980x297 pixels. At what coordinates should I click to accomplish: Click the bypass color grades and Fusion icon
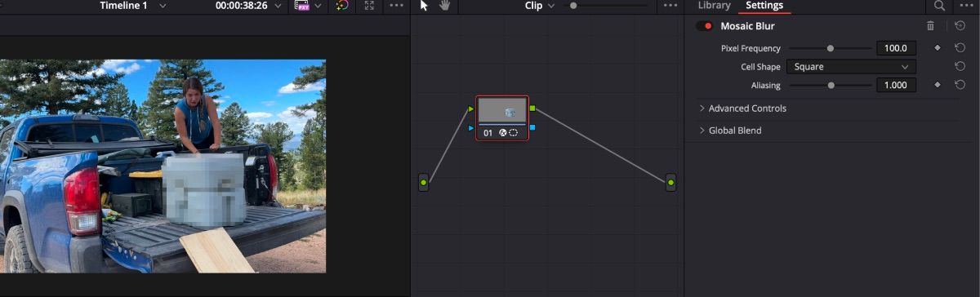[302, 6]
